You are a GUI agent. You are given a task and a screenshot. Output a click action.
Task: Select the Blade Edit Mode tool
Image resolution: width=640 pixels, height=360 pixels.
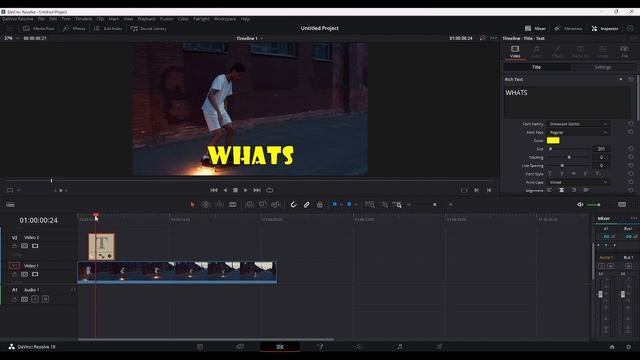pos(233,204)
